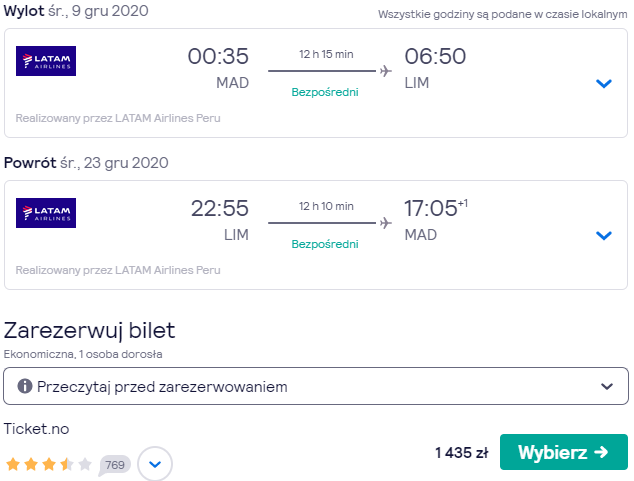Viewport: 634px width, 481px height.
Task: Select the Ticket.no offer with Wybierz button
Action: 563,452
